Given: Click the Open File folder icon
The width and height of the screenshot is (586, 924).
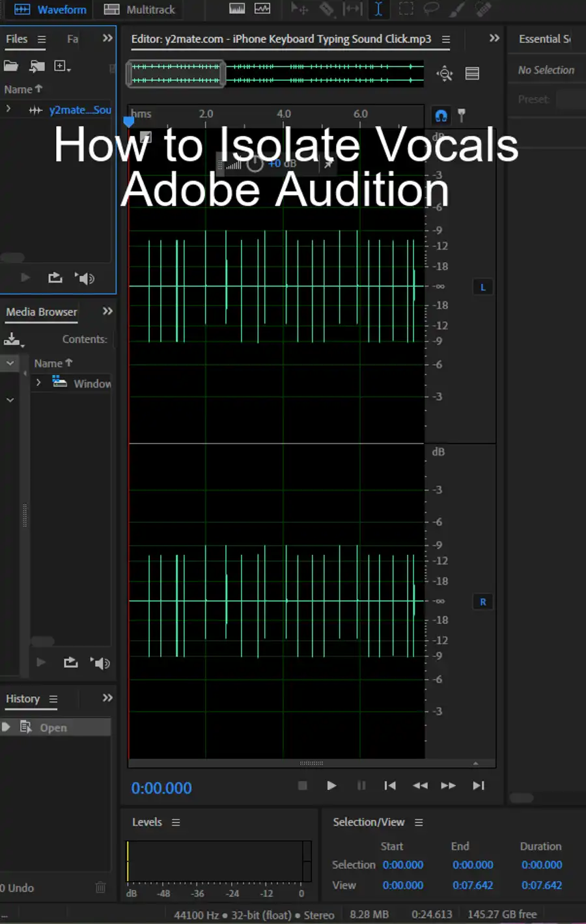Looking at the screenshot, I should point(11,66).
